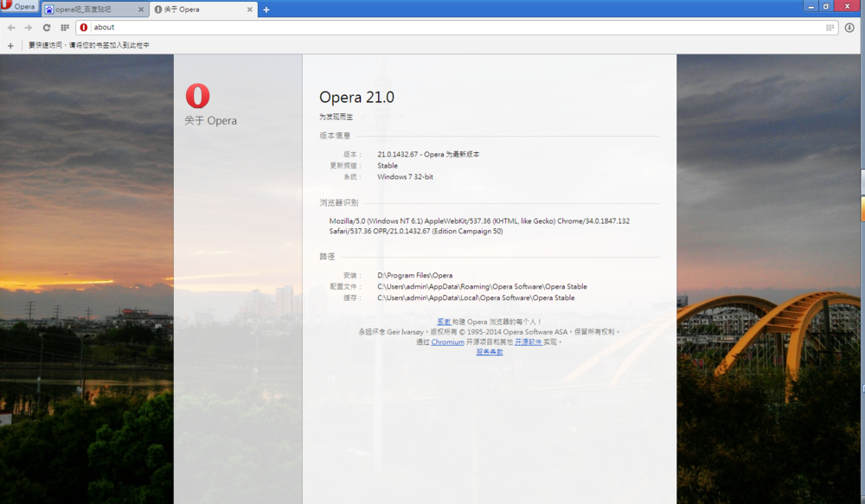Open the Chromium link

[447, 341]
